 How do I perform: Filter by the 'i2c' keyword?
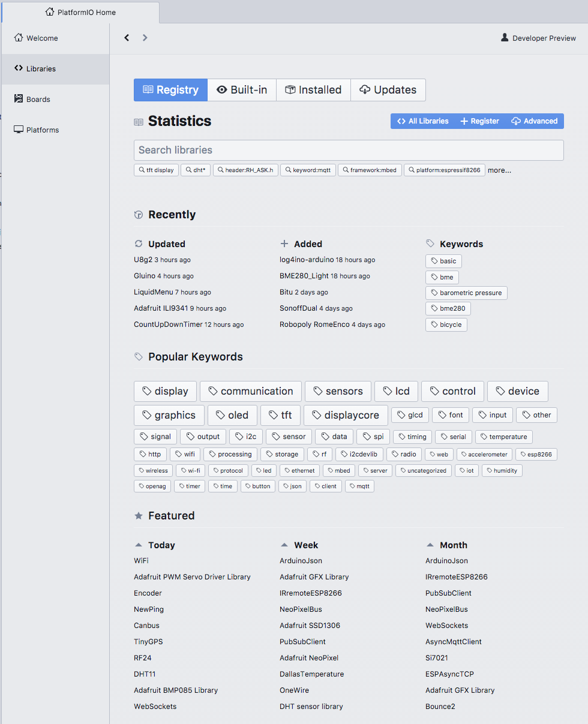[x=246, y=437]
